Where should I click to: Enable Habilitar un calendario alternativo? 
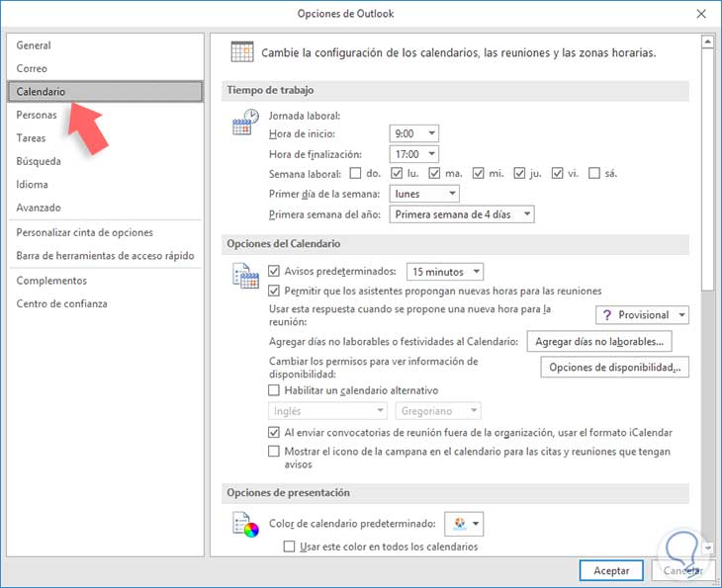pyautogui.click(x=274, y=390)
